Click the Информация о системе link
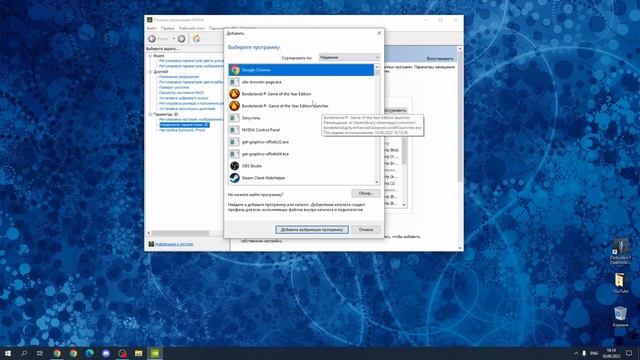Viewport: 640px width, 360px height. 174,244
